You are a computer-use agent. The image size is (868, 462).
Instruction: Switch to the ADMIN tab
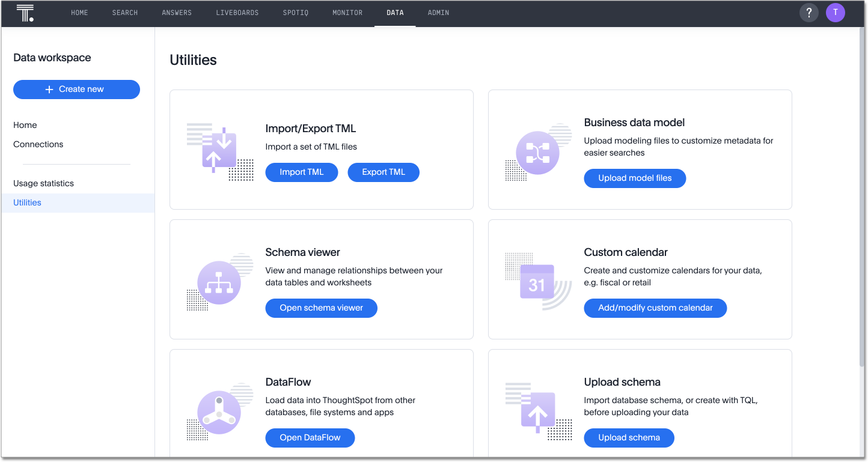(438, 12)
